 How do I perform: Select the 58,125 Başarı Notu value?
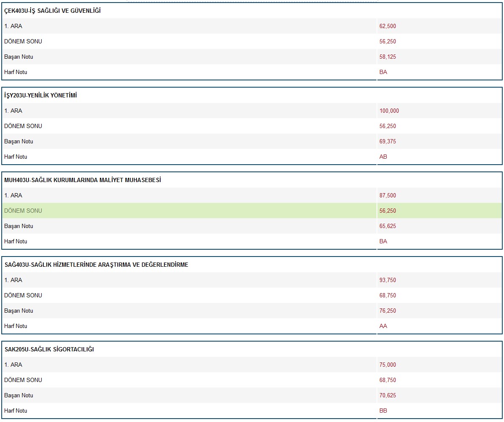tap(388, 57)
